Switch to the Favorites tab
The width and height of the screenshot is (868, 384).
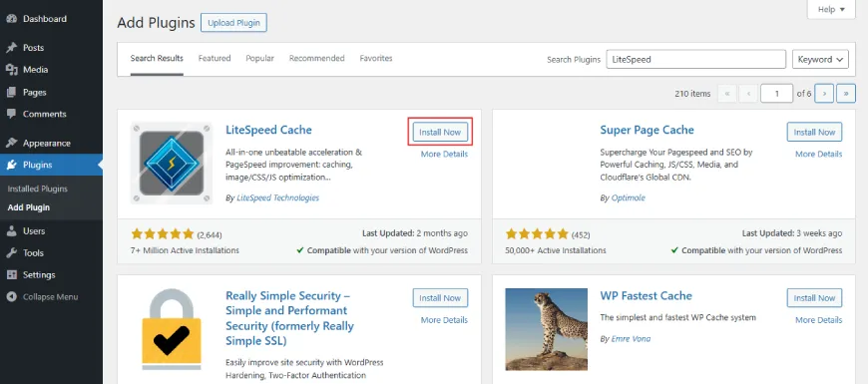[x=376, y=58]
